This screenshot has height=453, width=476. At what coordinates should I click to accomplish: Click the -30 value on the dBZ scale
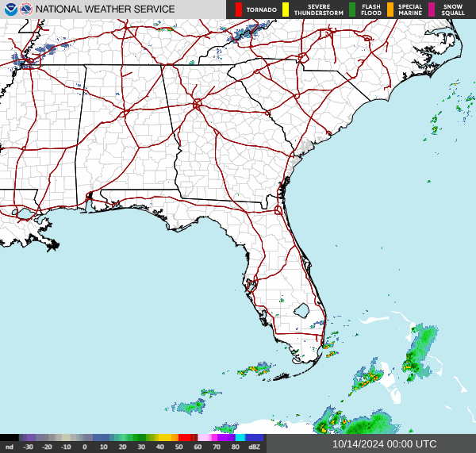point(29,447)
